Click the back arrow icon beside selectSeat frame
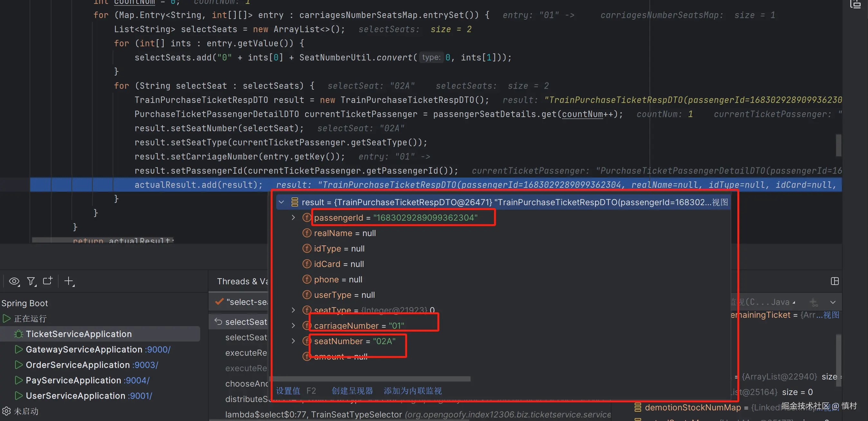The height and width of the screenshot is (421, 868). coord(218,322)
